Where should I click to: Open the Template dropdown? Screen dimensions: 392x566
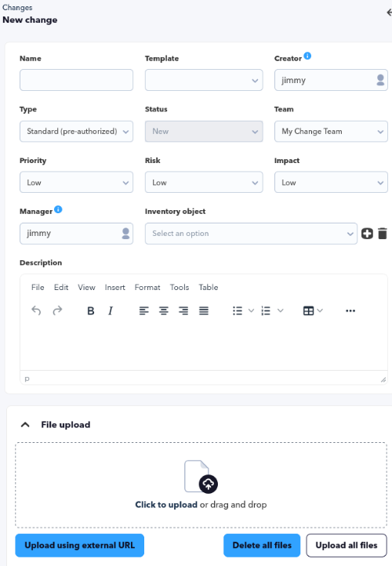pyautogui.click(x=204, y=80)
